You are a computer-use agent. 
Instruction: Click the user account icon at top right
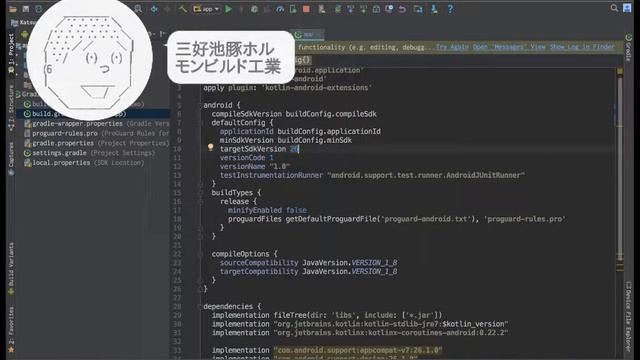click(627, 8)
